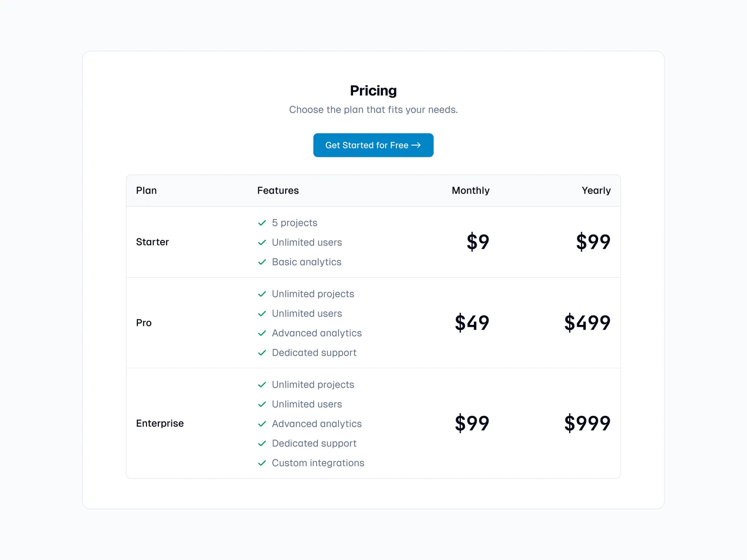
Task: Click Enterprise plan's Unlimited projects checkmark
Action: click(x=262, y=385)
